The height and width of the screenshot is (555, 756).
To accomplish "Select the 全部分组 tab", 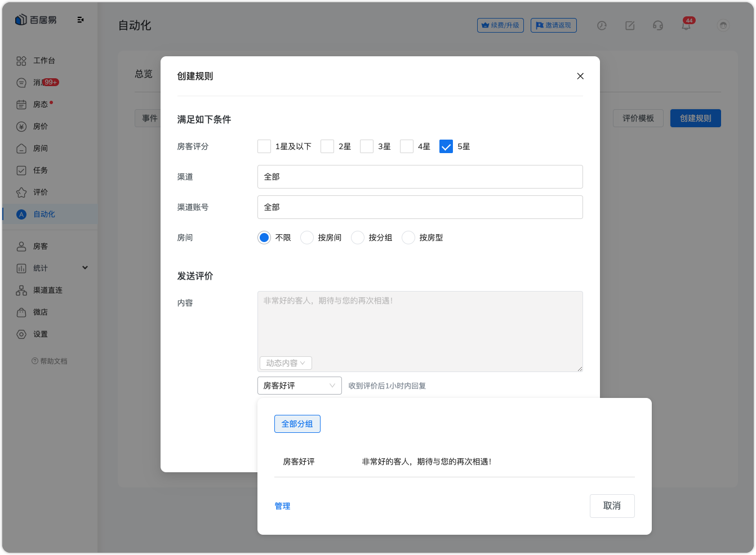I will [x=297, y=424].
